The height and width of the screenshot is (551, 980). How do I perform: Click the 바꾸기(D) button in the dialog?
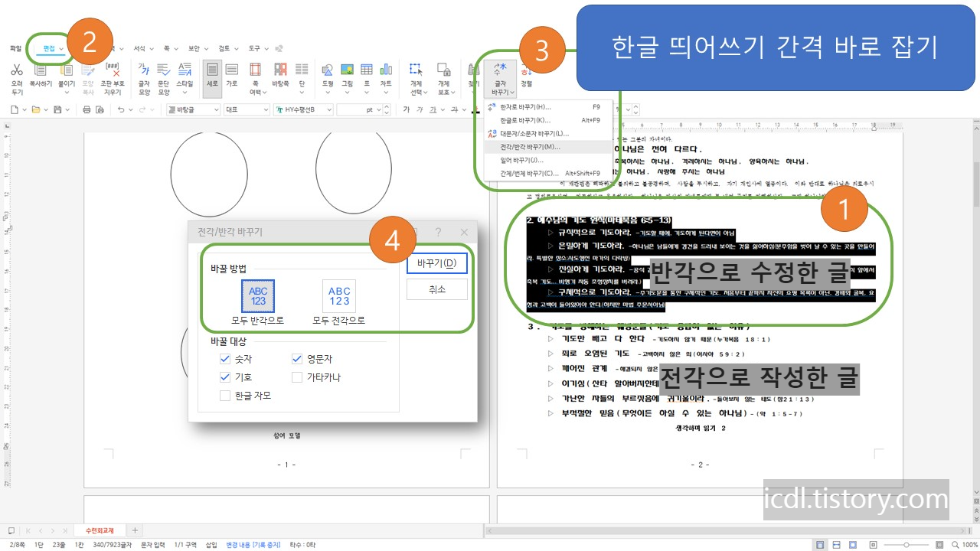pos(436,262)
